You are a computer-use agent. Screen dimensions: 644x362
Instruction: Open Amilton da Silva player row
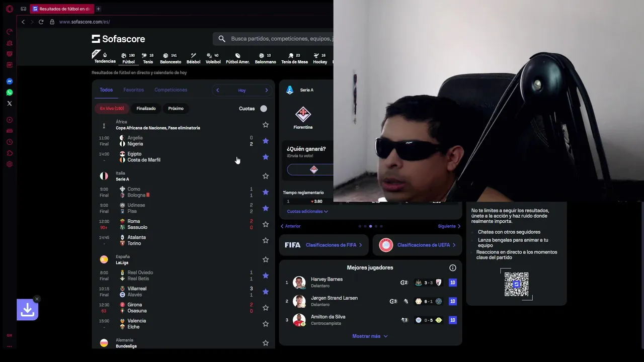point(370,320)
